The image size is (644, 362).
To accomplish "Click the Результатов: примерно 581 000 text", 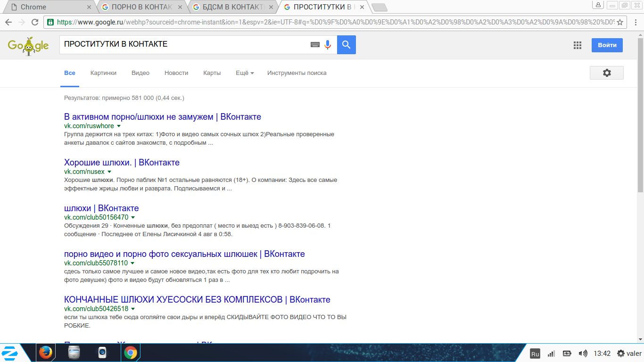I will pos(124,98).
